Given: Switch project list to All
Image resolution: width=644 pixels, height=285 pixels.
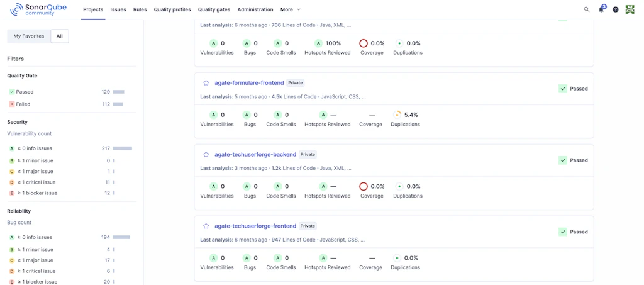Looking at the screenshot, I should [x=60, y=36].
